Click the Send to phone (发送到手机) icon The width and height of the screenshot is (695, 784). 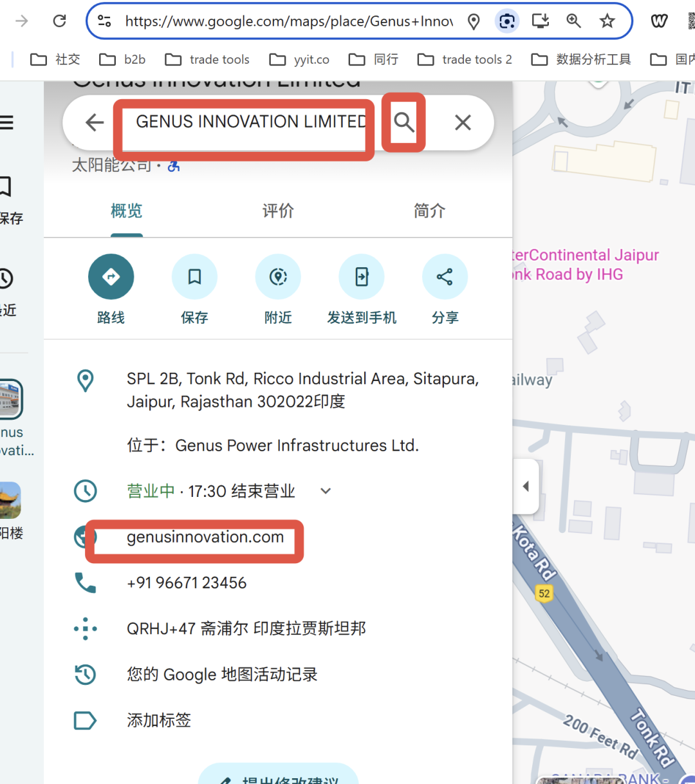point(362,276)
